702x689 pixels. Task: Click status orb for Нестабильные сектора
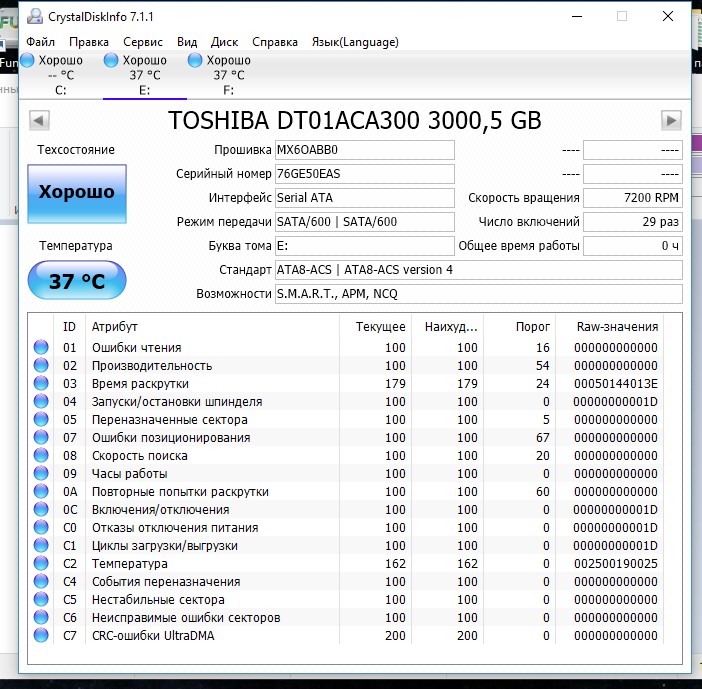pos(41,599)
